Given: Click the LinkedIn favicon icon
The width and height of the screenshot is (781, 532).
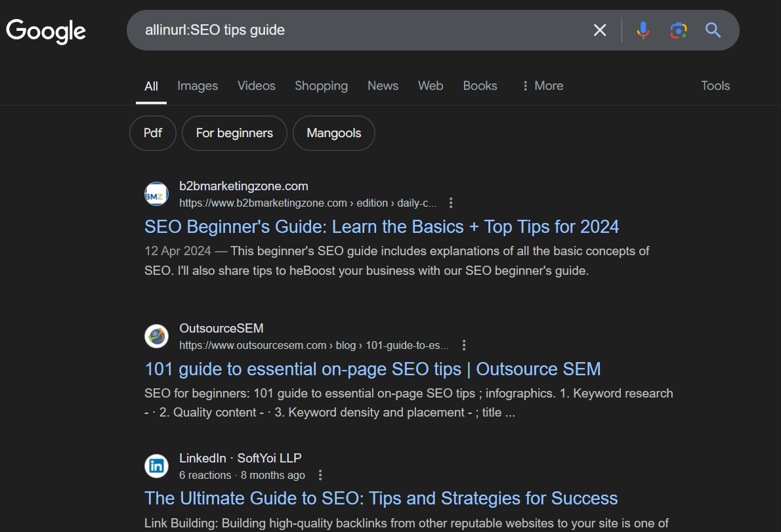Looking at the screenshot, I should (x=156, y=466).
